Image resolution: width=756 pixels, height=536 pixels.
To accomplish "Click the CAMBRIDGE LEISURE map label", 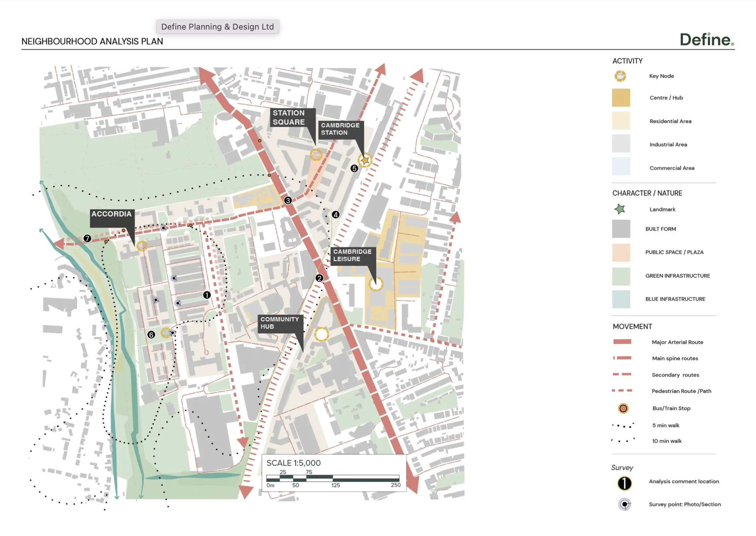I will [x=352, y=255].
